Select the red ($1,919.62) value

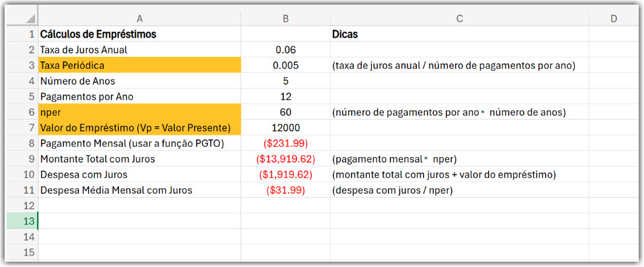click(285, 174)
